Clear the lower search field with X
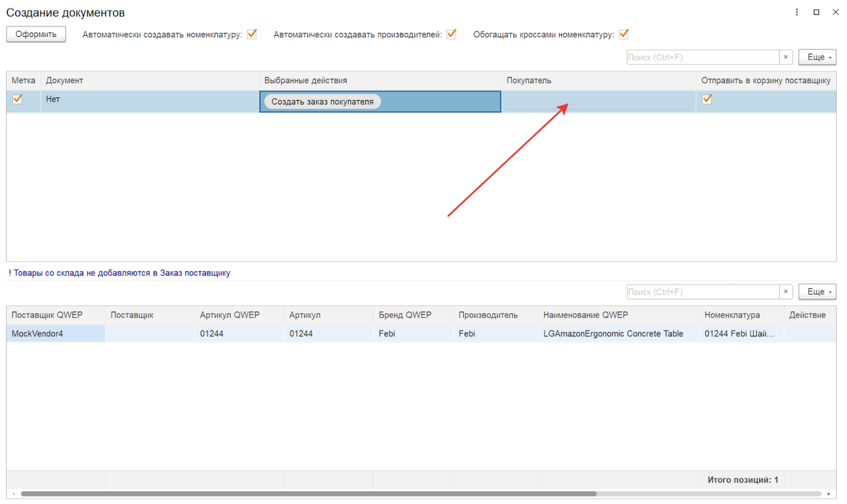The height and width of the screenshot is (504, 847). coord(785,292)
